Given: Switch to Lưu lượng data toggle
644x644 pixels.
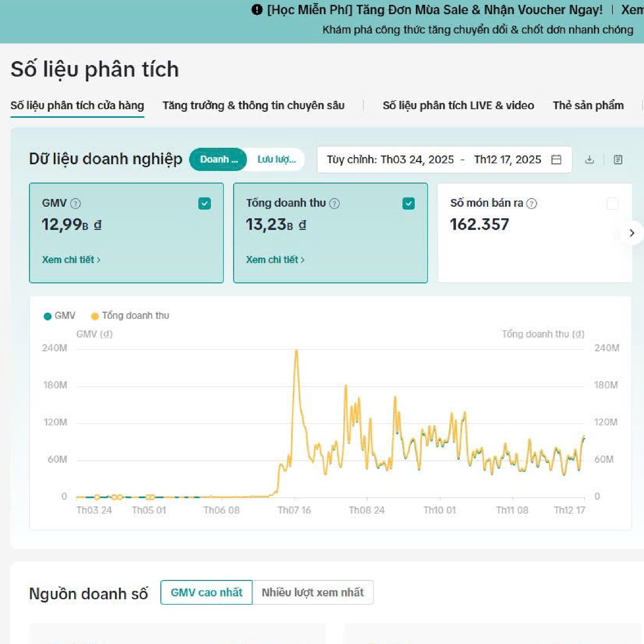Looking at the screenshot, I should 276,159.
